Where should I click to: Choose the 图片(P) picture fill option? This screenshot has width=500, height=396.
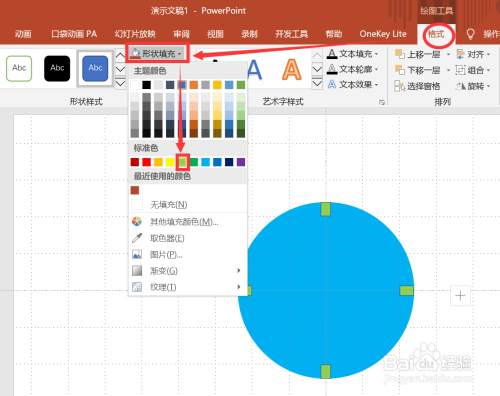(x=188, y=254)
